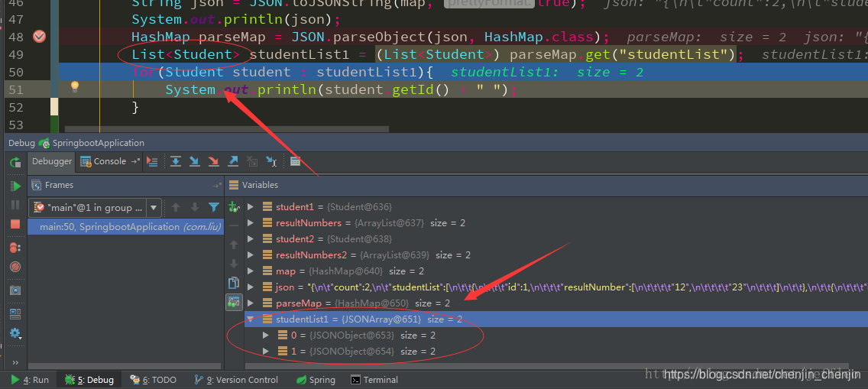This screenshot has height=389, width=868.
Task: Expand the json variable
Action: (x=251, y=287)
